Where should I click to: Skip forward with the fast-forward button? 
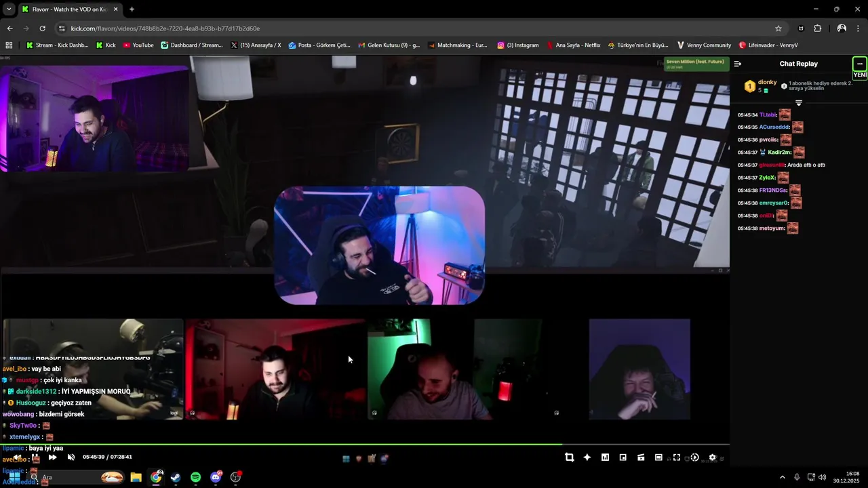pos(52,457)
